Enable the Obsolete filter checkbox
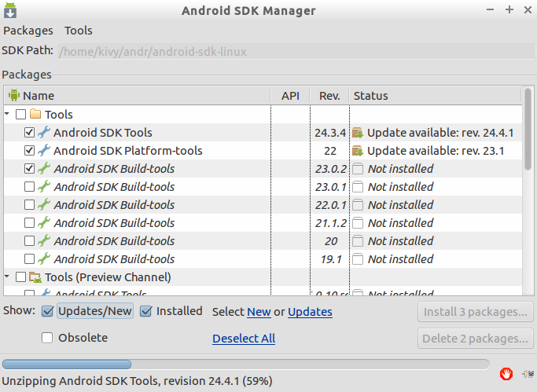Image resolution: width=537 pixels, height=392 pixels. pos(47,338)
